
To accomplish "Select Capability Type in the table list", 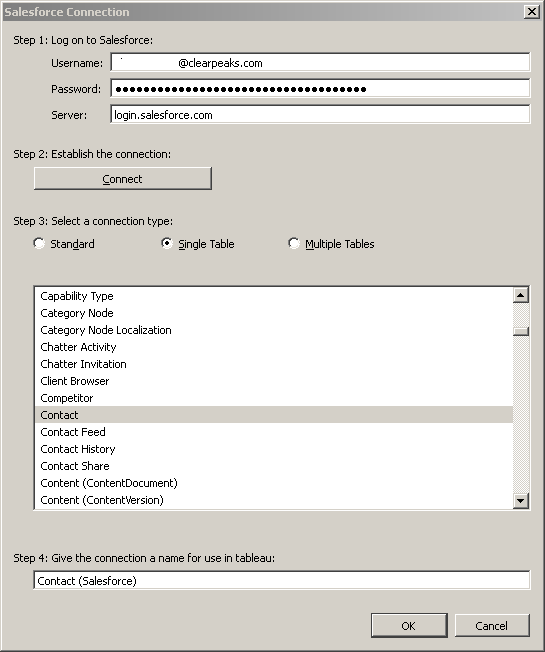I will pos(274,296).
